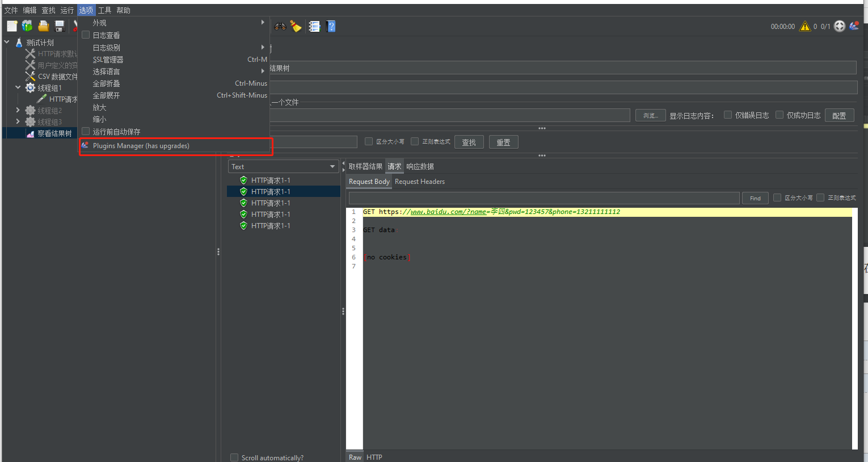
Task: Open the function helper list icon
Action: [314, 26]
